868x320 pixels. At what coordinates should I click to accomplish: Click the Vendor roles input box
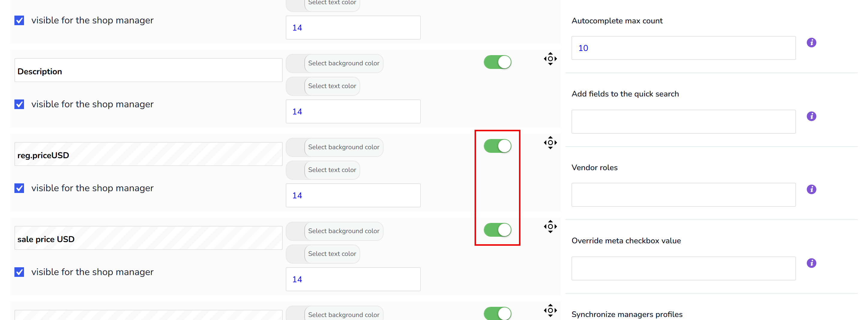[x=683, y=195]
